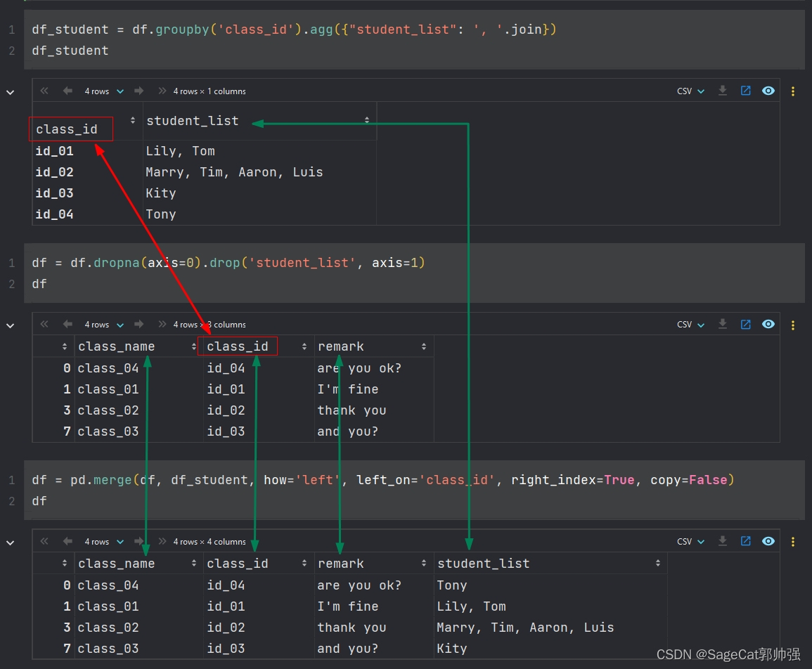Open df_student output table in new tab
The width and height of the screenshot is (812, 669).
click(746, 91)
